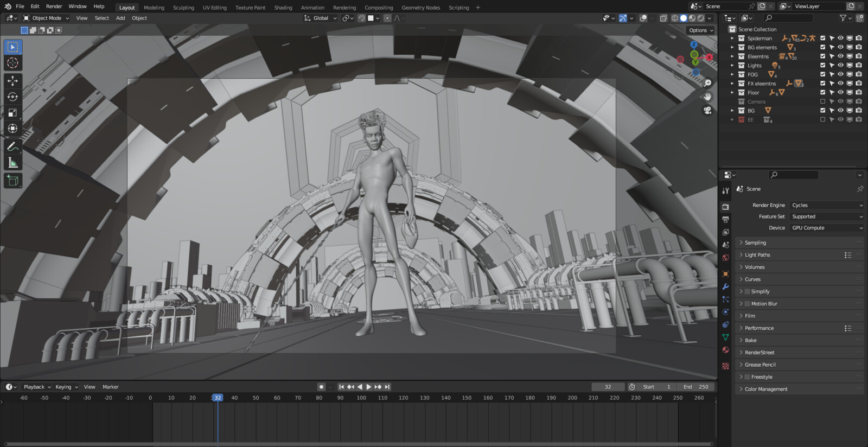Open the World properties tab
Viewport: 868px width, 447px height.
click(725, 258)
